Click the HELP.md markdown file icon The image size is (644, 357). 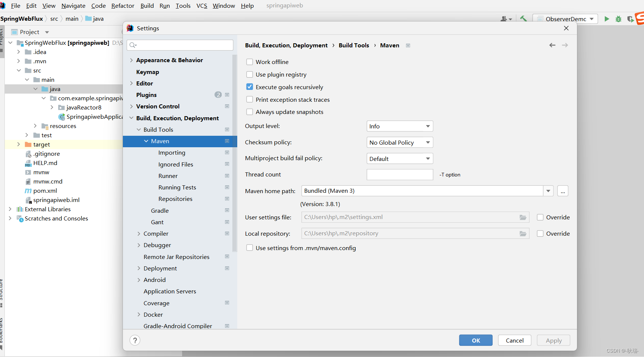tap(28, 163)
